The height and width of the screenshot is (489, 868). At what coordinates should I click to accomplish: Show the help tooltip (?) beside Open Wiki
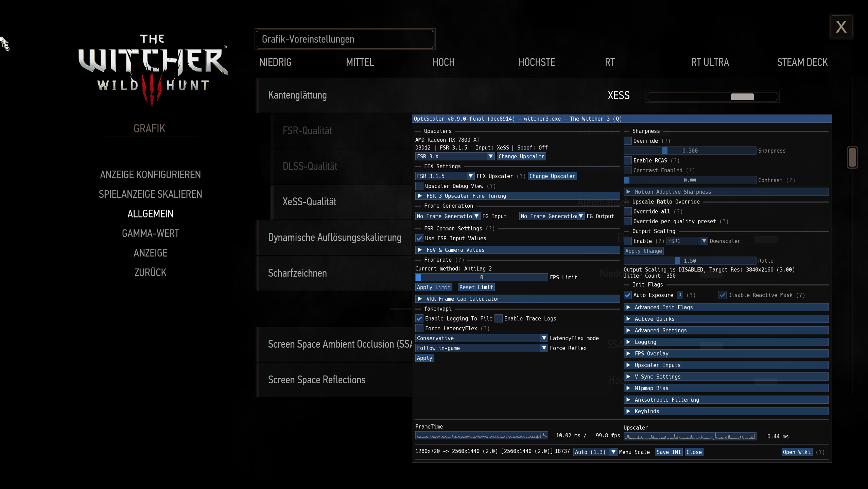820,452
